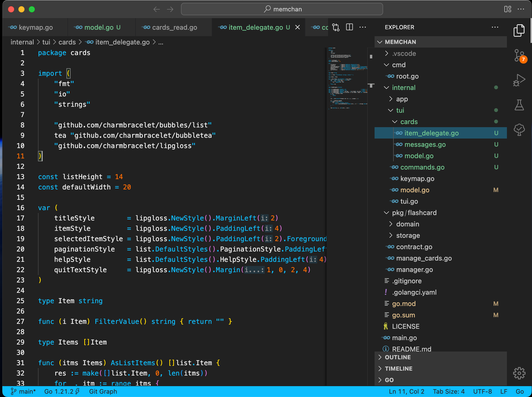Toggle Tab Size: 4 indentation setting
Screen dimensions: 532x397
click(449, 392)
